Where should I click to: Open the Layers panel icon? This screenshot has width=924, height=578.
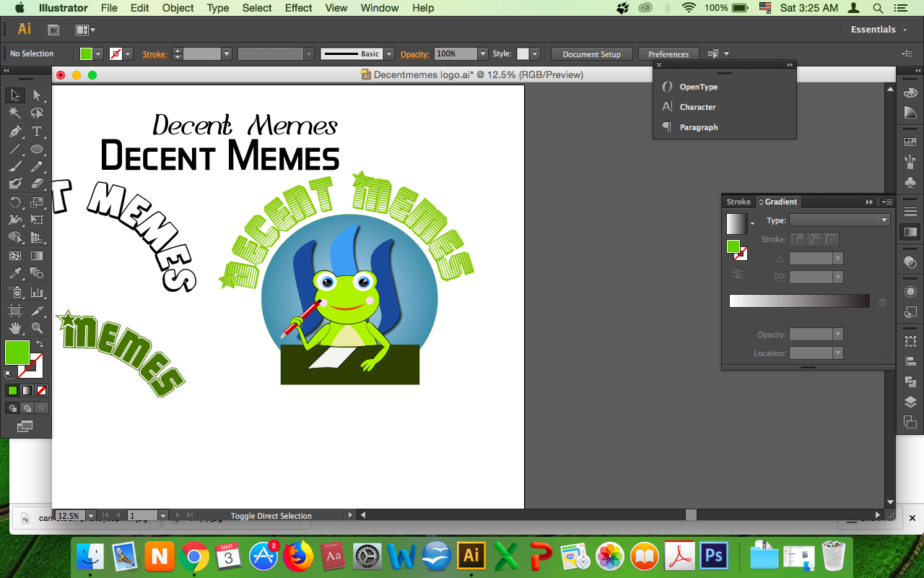[x=910, y=402]
